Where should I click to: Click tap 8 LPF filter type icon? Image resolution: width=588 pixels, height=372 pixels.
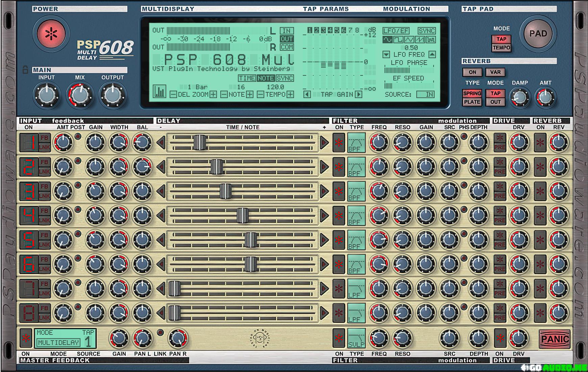(x=356, y=313)
